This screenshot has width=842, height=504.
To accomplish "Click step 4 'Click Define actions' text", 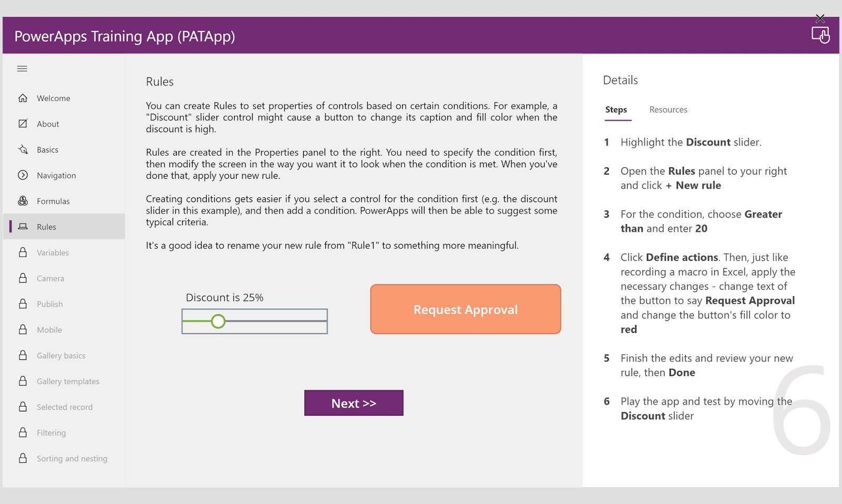I will pos(708,294).
